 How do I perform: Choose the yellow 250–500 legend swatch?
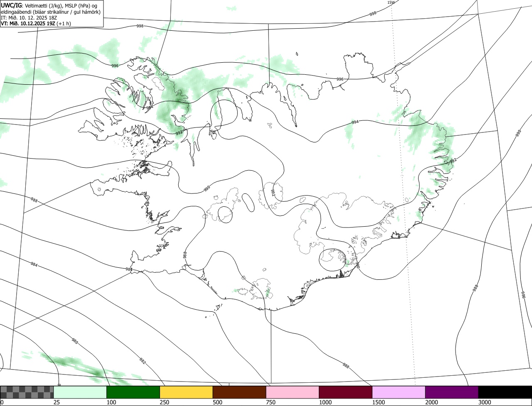[x=186, y=392]
